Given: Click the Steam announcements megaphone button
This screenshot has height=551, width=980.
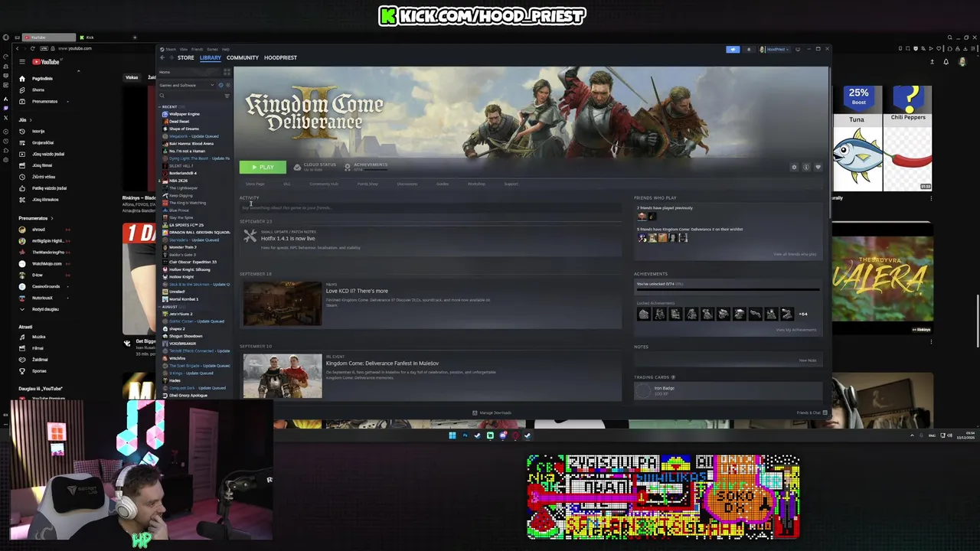Looking at the screenshot, I should [733, 49].
